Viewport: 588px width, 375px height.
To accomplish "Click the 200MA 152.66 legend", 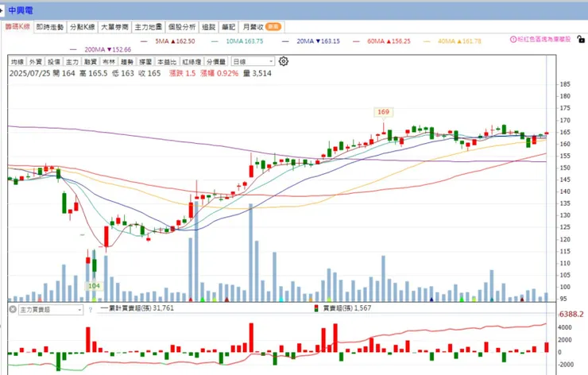I will coord(100,49).
